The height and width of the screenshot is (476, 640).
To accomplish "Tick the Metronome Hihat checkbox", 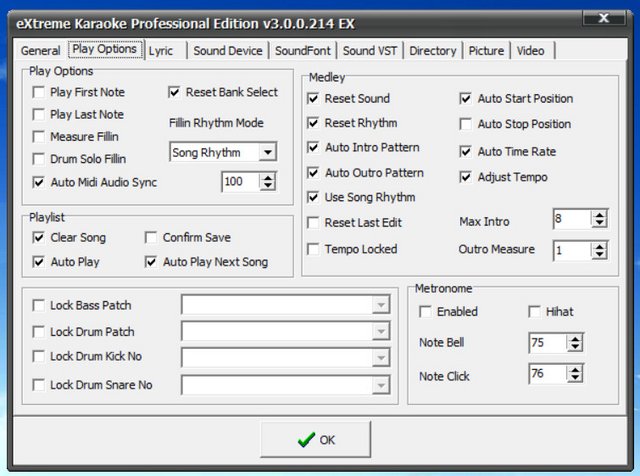I will tap(534, 312).
